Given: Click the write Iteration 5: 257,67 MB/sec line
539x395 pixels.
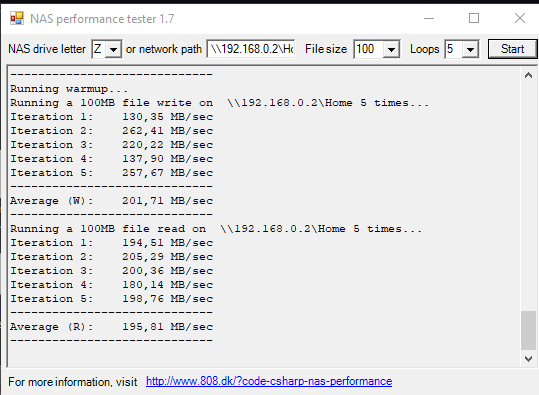Looking at the screenshot, I should (x=111, y=173).
